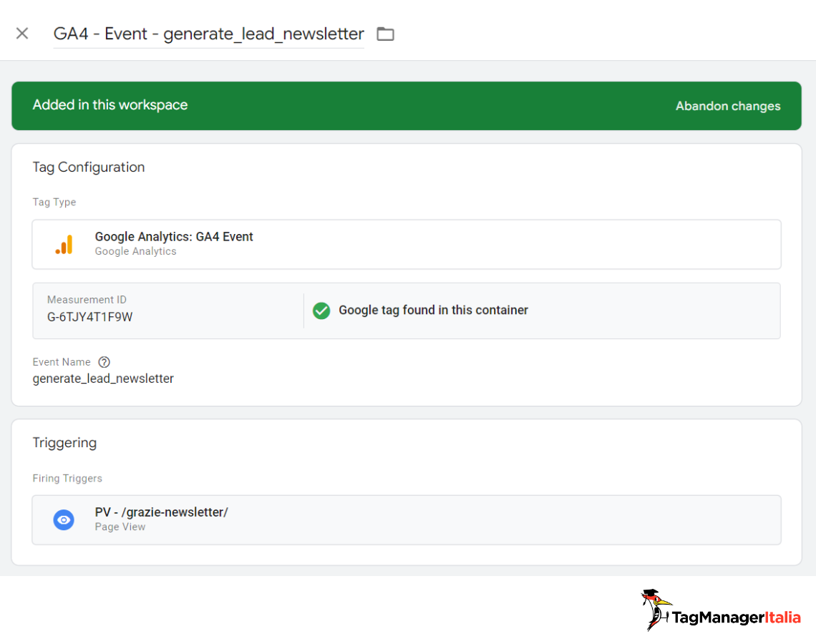Click the Event Name label
The image size is (816, 644).
62,362
